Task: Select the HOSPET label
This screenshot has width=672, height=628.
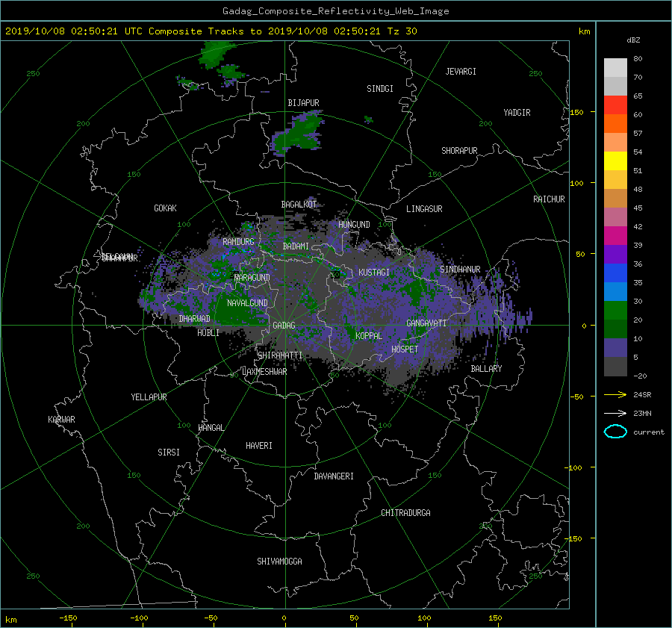Action: (x=405, y=349)
